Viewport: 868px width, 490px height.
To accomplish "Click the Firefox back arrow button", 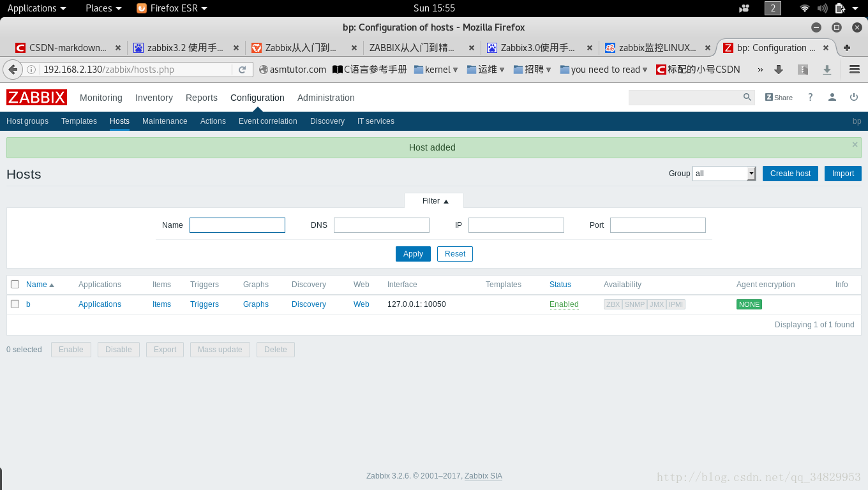I will coord(12,70).
